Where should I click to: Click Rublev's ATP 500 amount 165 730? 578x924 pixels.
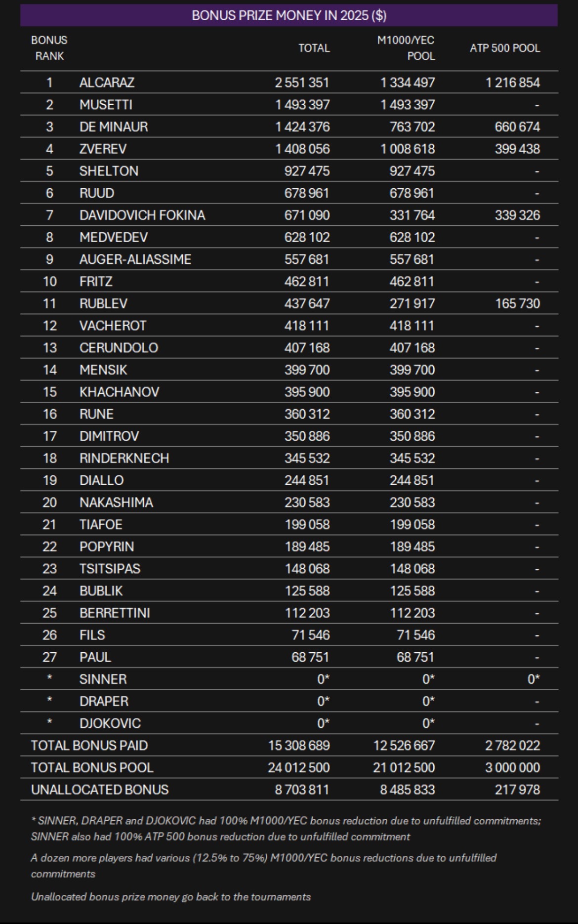point(517,303)
